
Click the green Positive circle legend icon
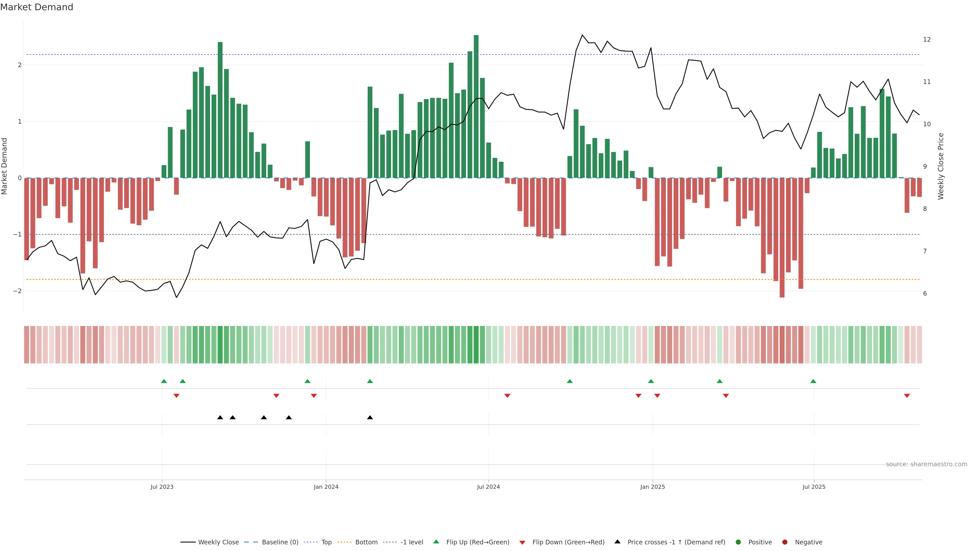point(738,542)
